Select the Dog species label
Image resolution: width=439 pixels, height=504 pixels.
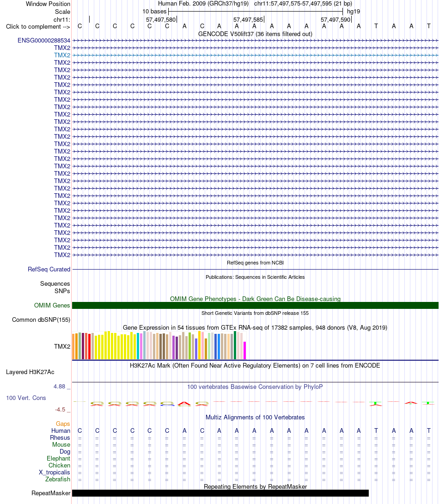pos(65,452)
